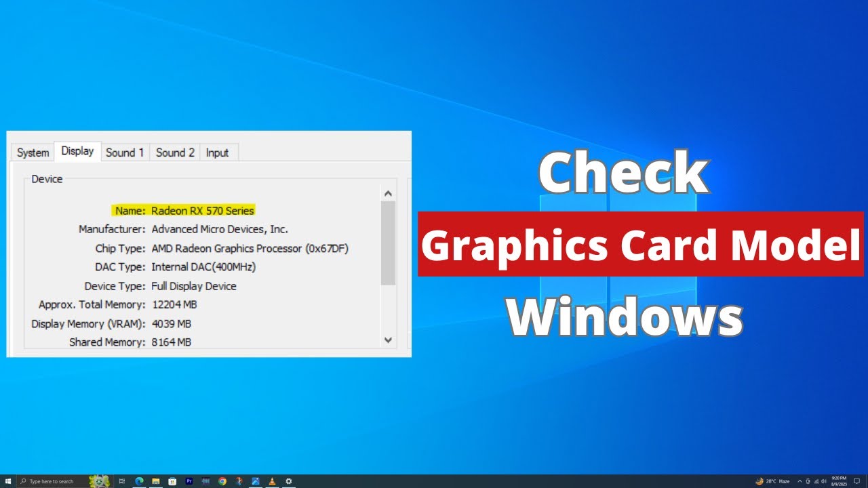Launch VLC media player from the taskbar

[x=272, y=481]
